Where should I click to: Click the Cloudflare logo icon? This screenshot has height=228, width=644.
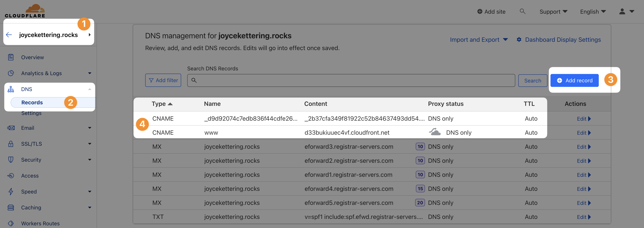pos(35,9)
